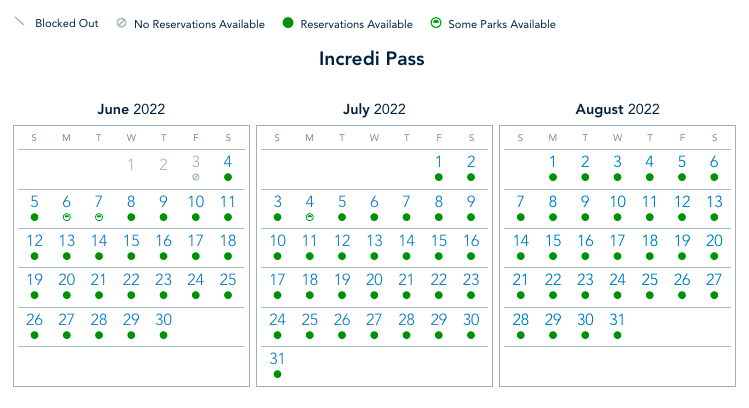Image resolution: width=749 pixels, height=408 pixels.
Task: Click the some-parks icon under June 6
Action: (x=67, y=216)
